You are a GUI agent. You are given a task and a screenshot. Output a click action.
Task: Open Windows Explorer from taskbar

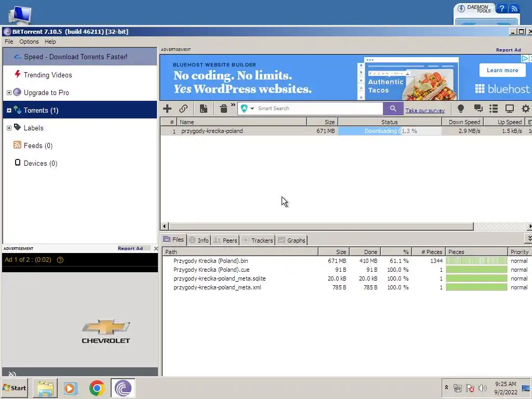[x=45, y=388]
